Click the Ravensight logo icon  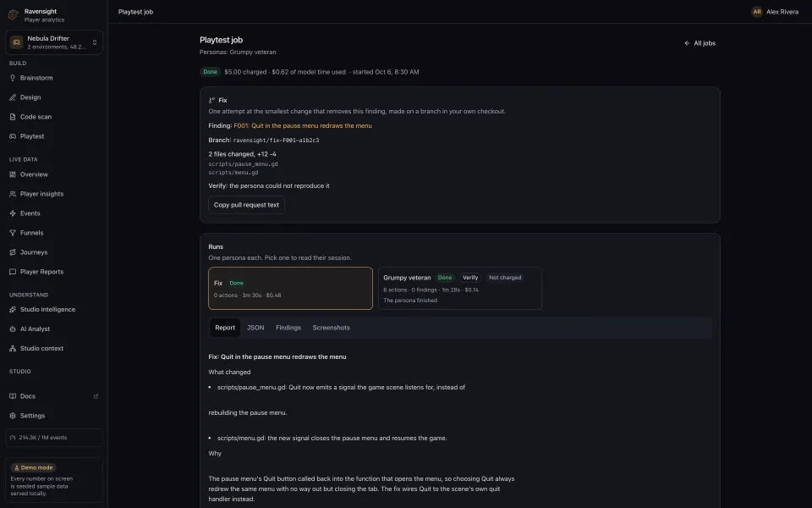14,15
